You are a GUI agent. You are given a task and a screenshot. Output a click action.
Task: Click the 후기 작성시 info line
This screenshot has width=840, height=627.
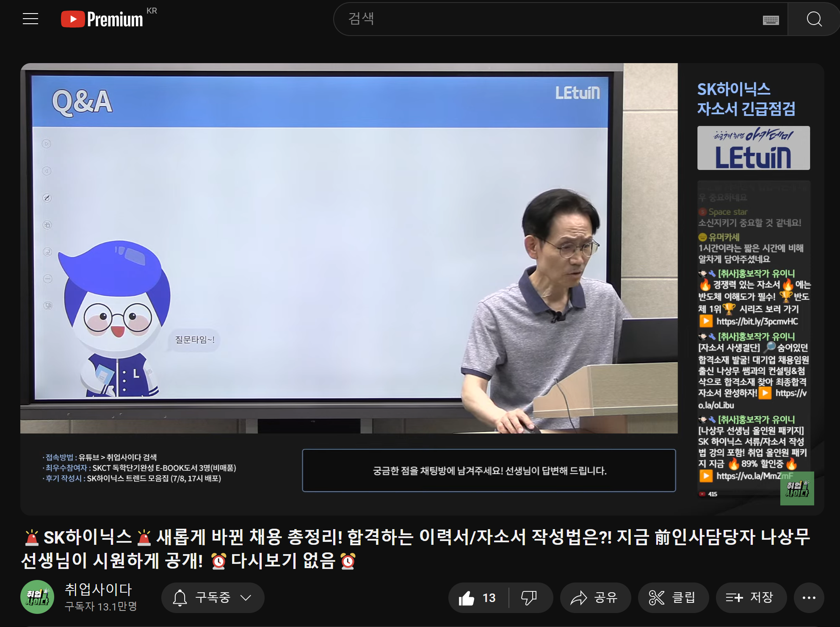[x=132, y=479]
